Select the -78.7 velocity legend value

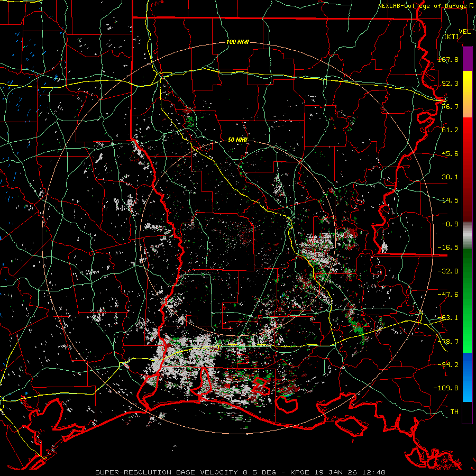448,342
